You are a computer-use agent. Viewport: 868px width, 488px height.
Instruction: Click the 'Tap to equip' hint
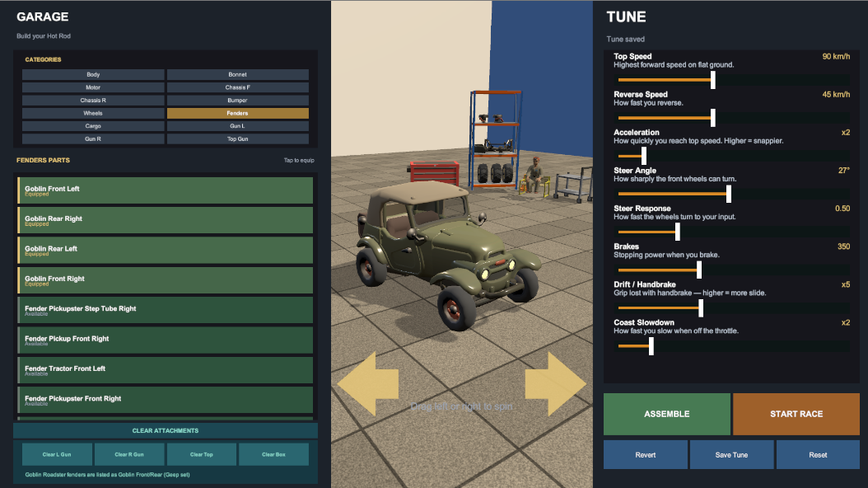(x=299, y=160)
